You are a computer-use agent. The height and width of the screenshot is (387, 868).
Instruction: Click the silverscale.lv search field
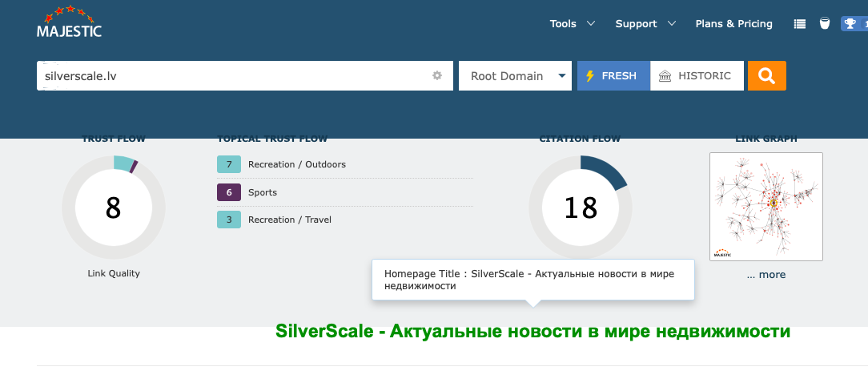pyautogui.click(x=245, y=75)
